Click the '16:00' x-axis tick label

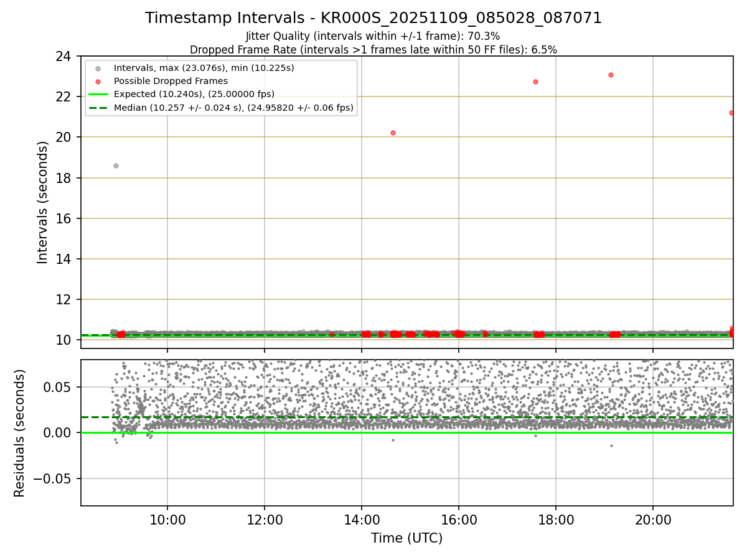click(x=459, y=520)
